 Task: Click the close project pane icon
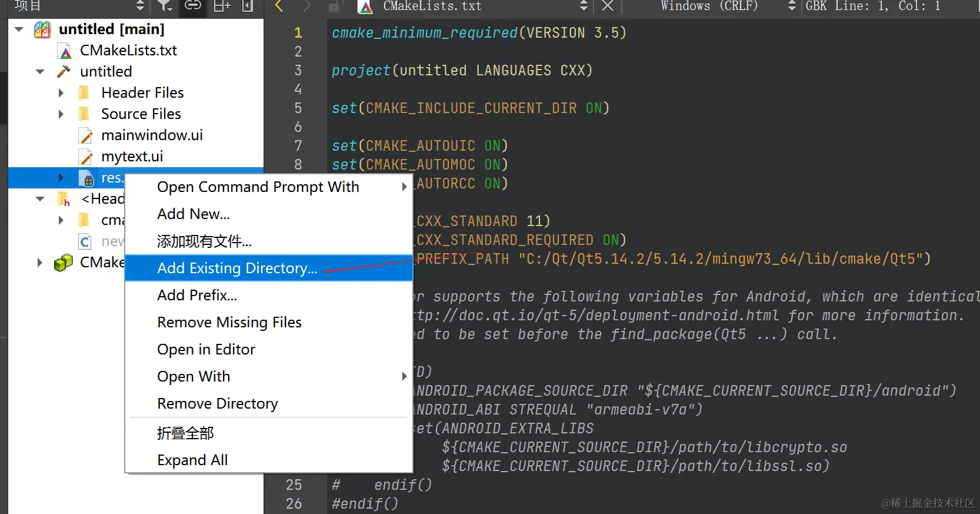pos(248,6)
